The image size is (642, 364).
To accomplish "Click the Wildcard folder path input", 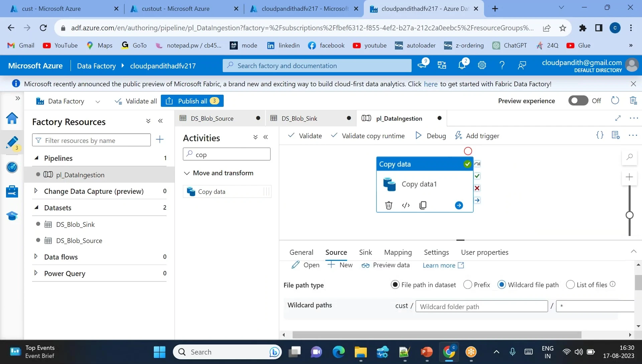I will pyautogui.click(x=481, y=306).
